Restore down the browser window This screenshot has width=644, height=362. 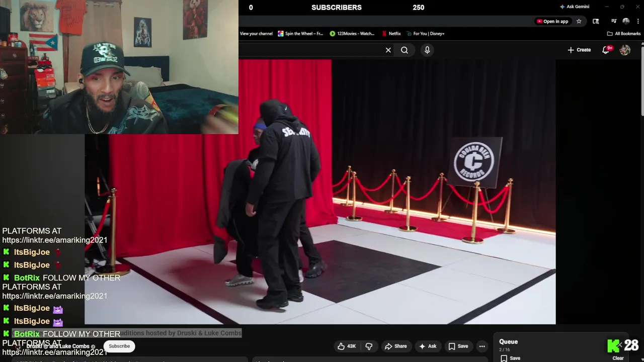pos(622,7)
